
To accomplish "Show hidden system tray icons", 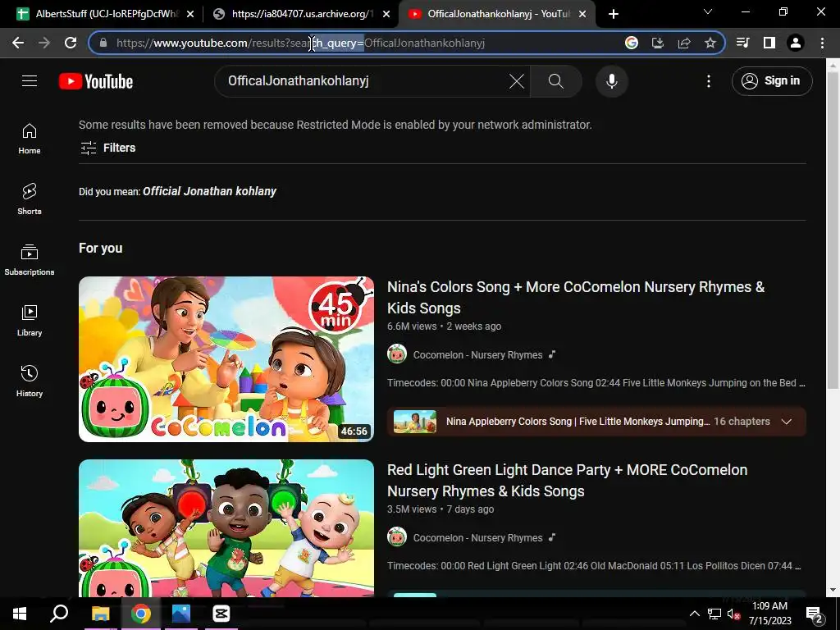I will click(x=694, y=614).
